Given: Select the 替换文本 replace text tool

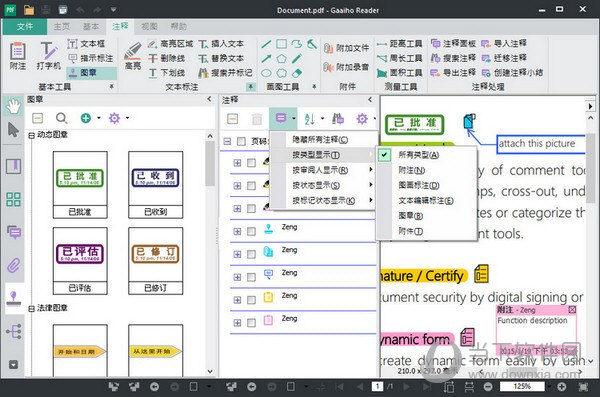Looking at the screenshot, I should (221, 58).
